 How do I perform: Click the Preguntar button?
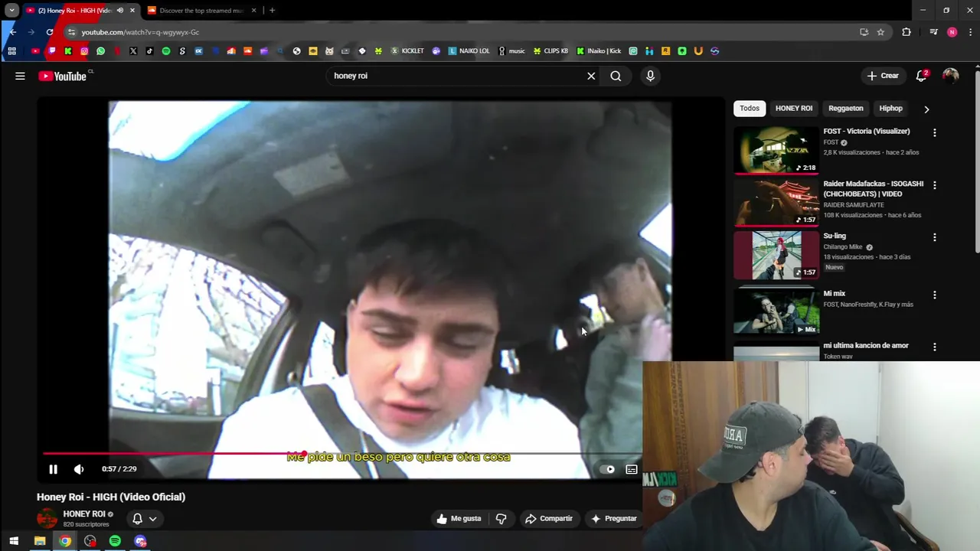click(613, 519)
